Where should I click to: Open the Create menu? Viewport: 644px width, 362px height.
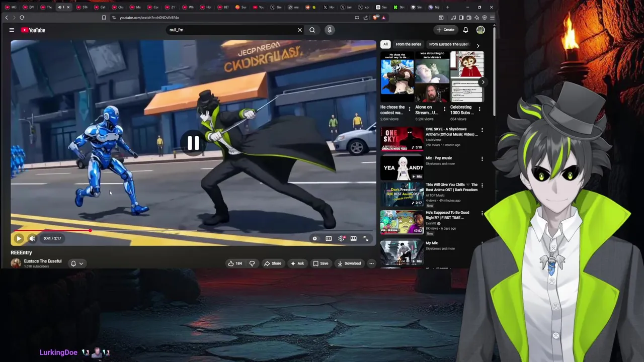(x=445, y=30)
